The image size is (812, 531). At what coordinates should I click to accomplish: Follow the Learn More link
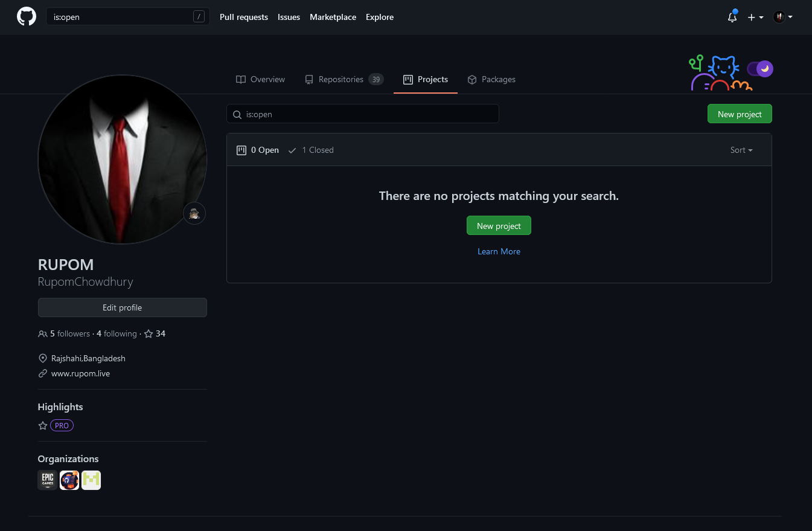(499, 251)
